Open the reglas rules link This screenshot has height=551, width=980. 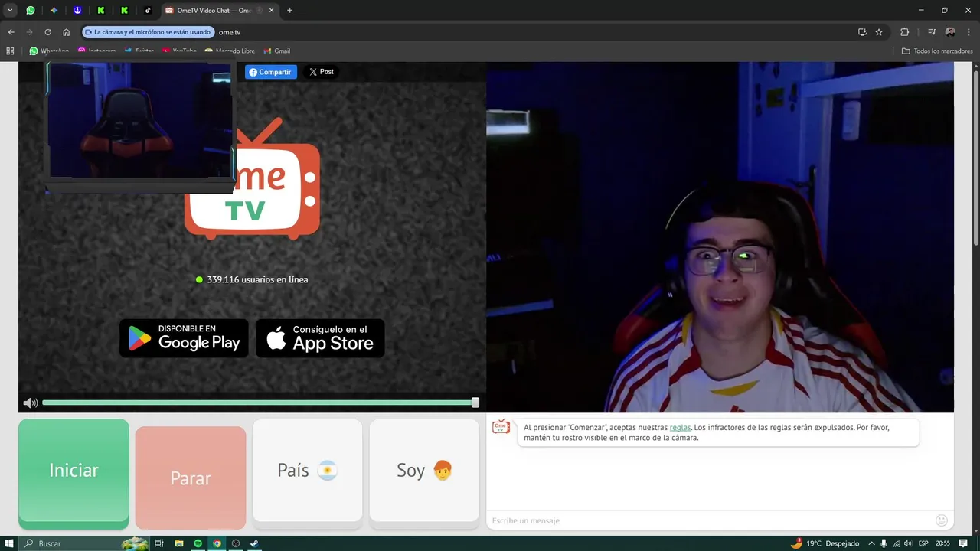[680, 427]
